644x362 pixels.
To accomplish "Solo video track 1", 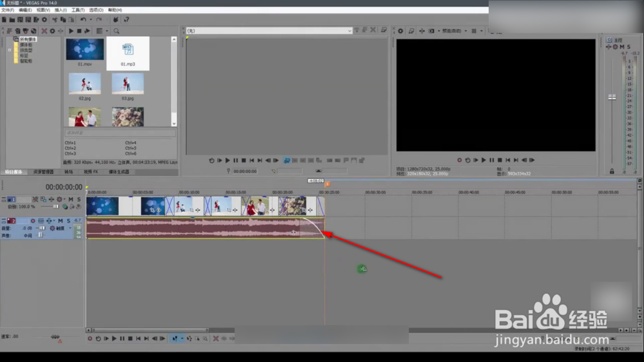I will pos(79,199).
